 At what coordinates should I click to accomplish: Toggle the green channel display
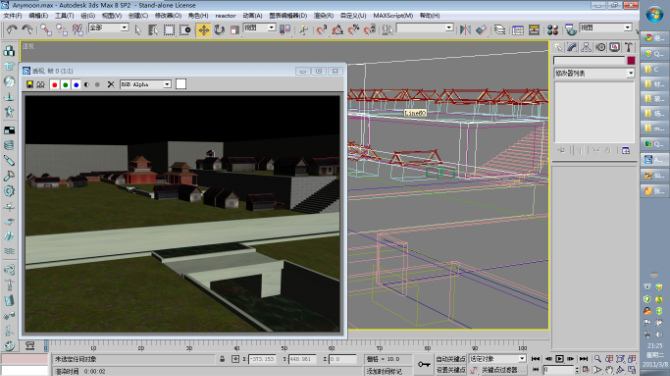pyautogui.click(x=65, y=85)
